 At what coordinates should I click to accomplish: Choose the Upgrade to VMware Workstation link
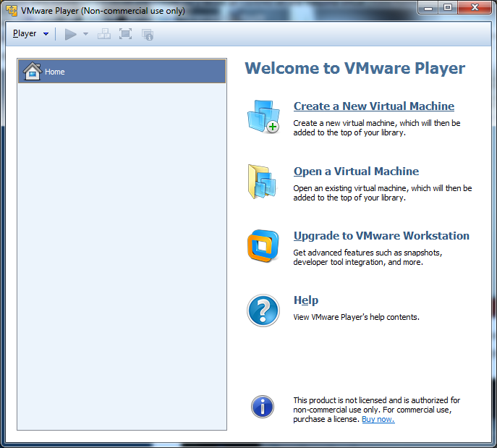381,236
